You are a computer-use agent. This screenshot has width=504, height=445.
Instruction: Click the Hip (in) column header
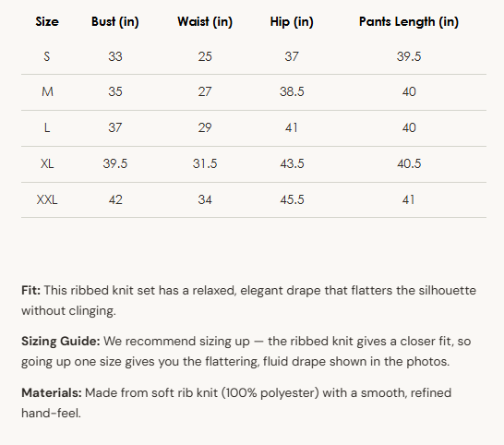[x=292, y=22]
